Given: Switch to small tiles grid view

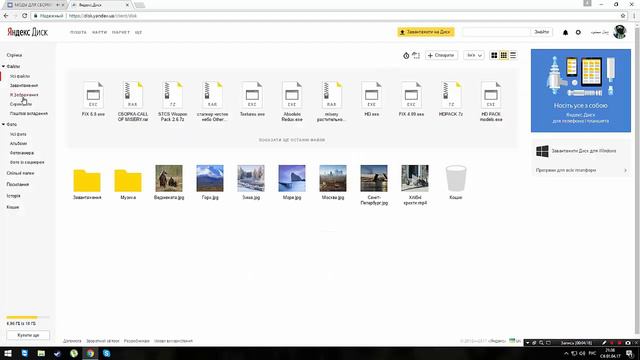Looking at the screenshot, I should coord(504,55).
